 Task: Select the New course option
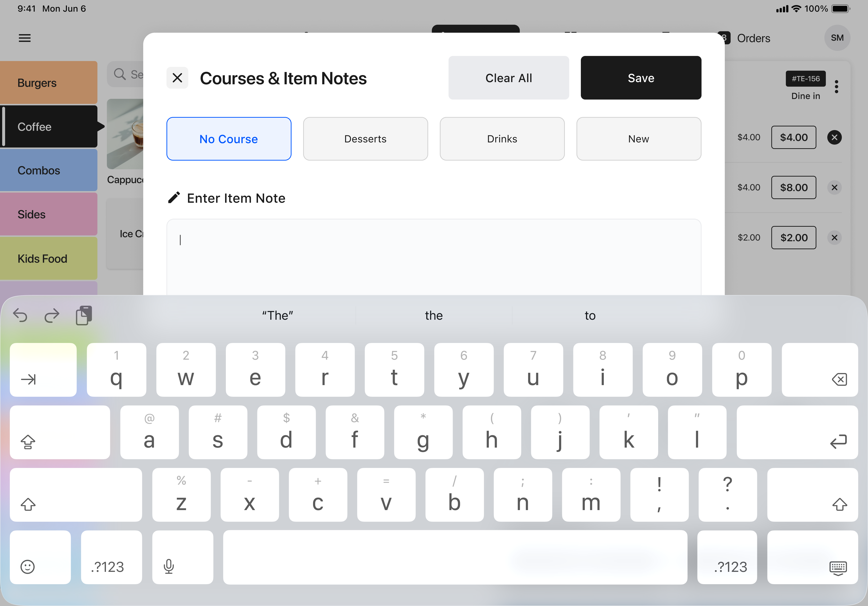click(639, 139)
